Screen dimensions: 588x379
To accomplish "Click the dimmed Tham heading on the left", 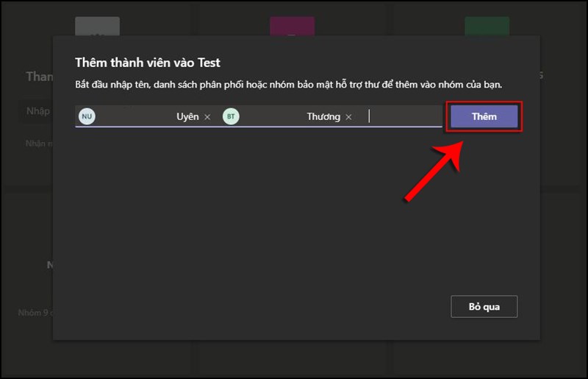I will (x=38, y=77).
